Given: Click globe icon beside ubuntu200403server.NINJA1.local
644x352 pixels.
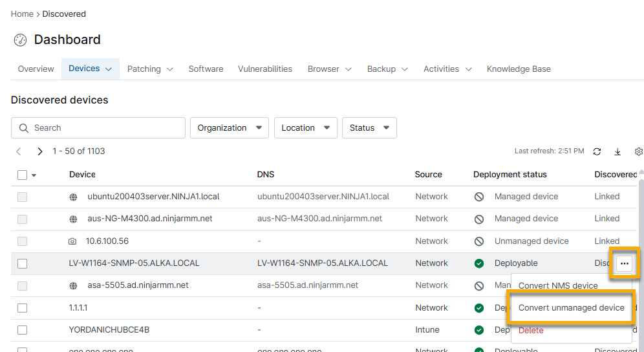Looking at the screenshot, I should (x=74, y=197).
